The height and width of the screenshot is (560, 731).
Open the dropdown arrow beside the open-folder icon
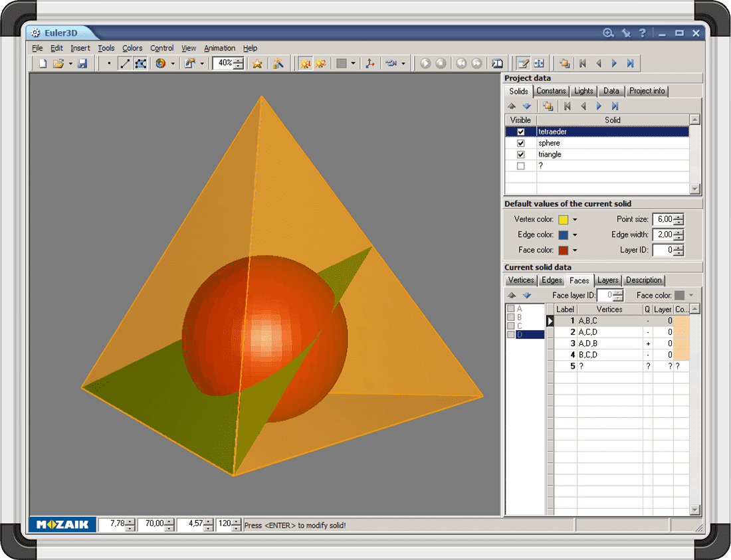point(70,64)
